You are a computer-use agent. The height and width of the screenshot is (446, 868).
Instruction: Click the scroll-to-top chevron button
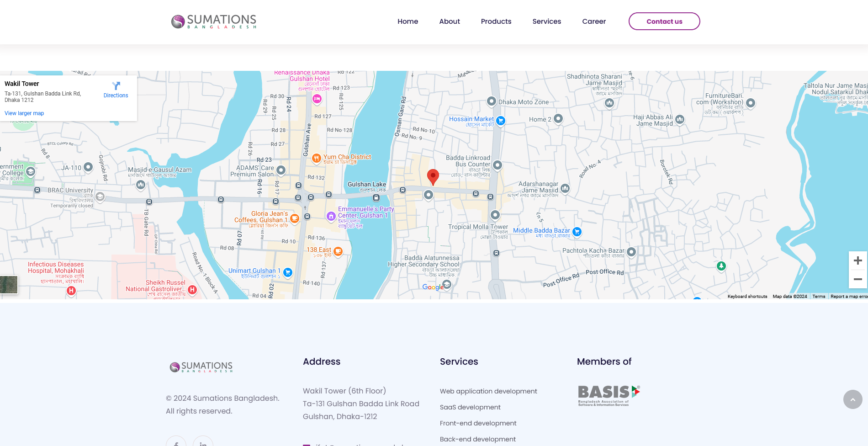point(853,399)
